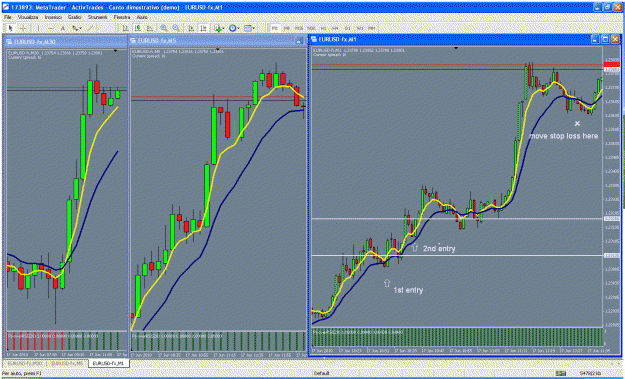The height and width of the screenshot is (379, 625).
Task: Open the Finestra menu
Action: tap(122, 18)
